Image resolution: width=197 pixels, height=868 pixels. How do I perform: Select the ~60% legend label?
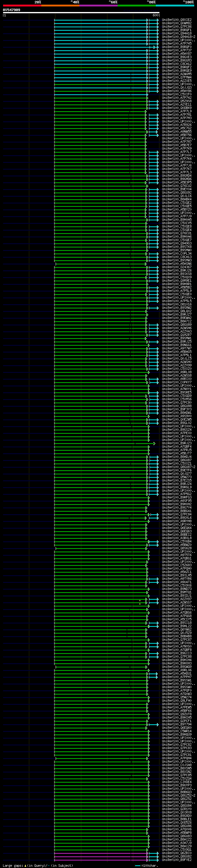pos(113,2)
